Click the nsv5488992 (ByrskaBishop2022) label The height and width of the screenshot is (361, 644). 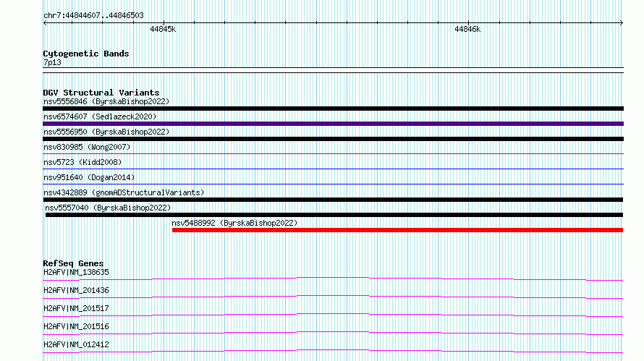pyautogui.click(x=234, y=223)
